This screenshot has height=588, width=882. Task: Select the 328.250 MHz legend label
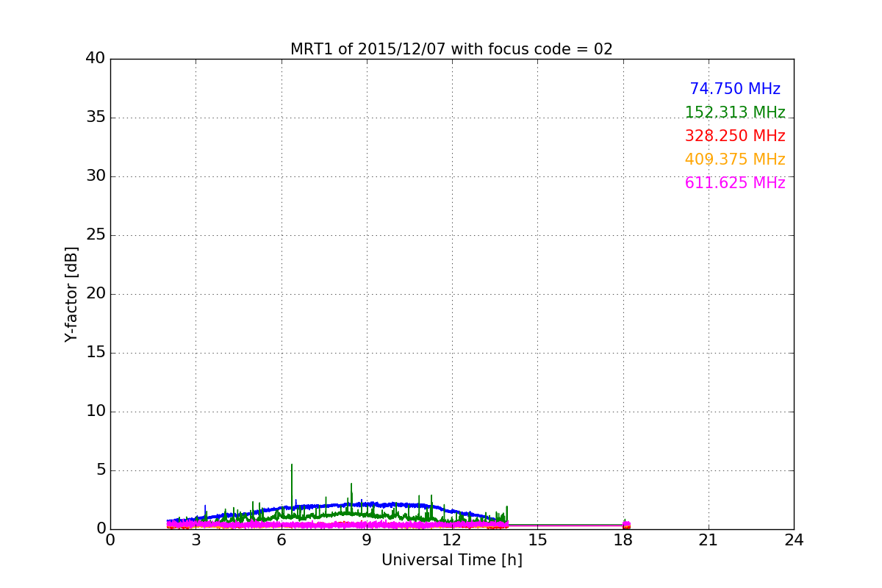click(x=735, y=136)
